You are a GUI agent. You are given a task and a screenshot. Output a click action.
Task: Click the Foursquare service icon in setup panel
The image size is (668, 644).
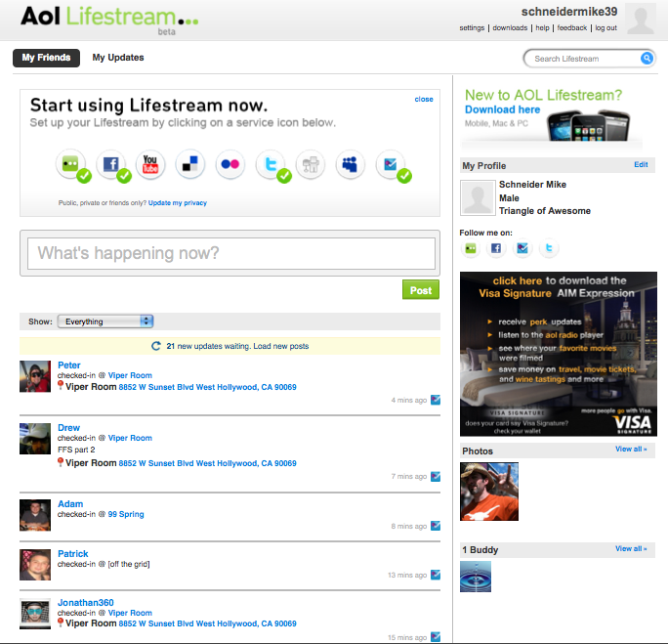tap(391, 164)
